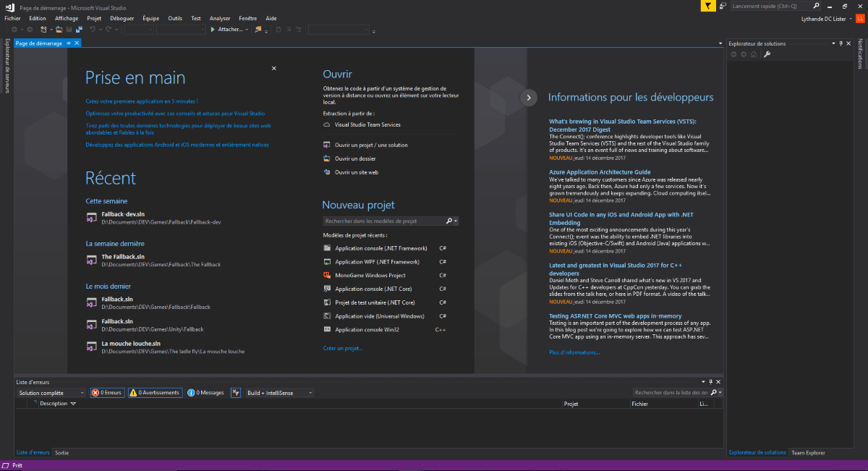Click the green Attacher play button
Screen dimensions: 868x471
click(x=213, y=30)
